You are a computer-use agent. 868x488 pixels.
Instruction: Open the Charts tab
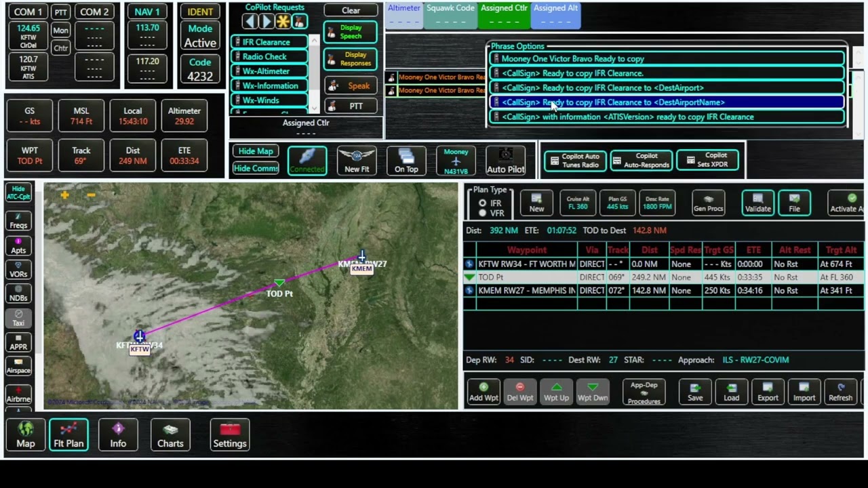(170, 434)
